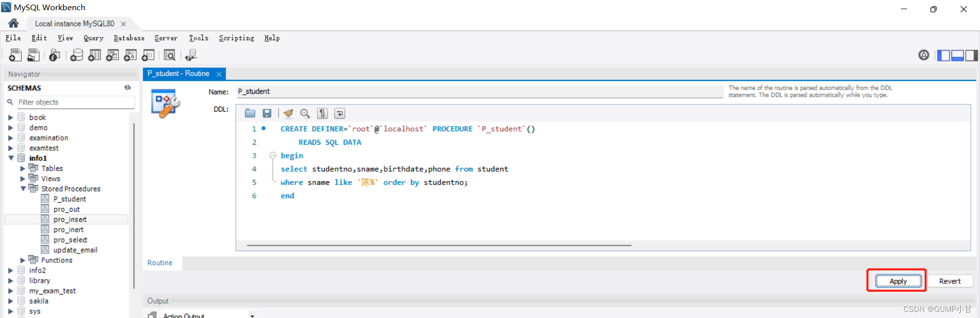The image size is (980, 318).
Task: Create a new table
Action: pyautogui.click(x=94, y=55)
